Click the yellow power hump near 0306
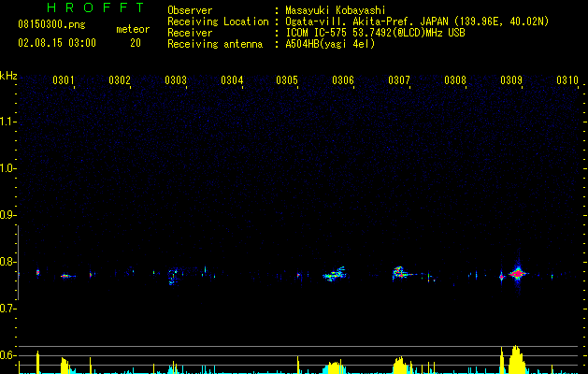The image size is (588, 374). pos(334,367)
